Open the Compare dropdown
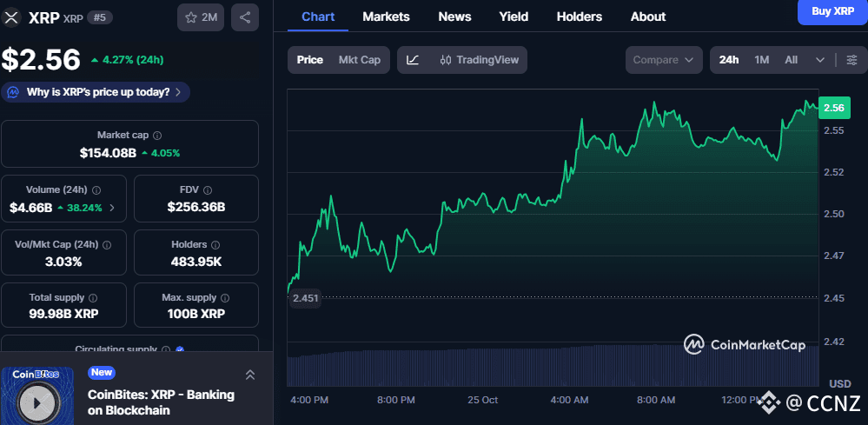 pyautogui.click(x=664, y=60)
